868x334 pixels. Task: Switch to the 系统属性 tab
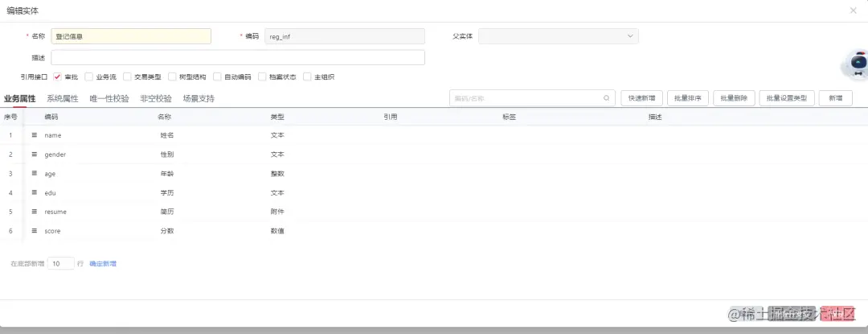tap(63, 99)
